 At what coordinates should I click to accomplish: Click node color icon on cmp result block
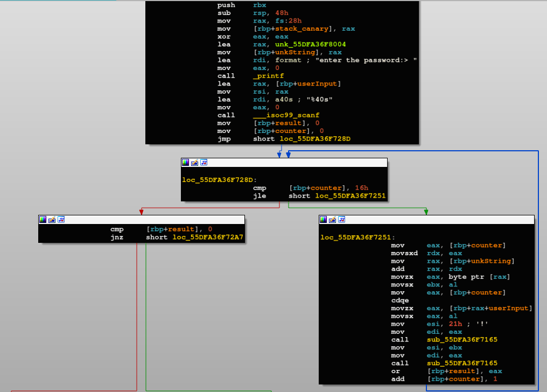coord(43,219)
